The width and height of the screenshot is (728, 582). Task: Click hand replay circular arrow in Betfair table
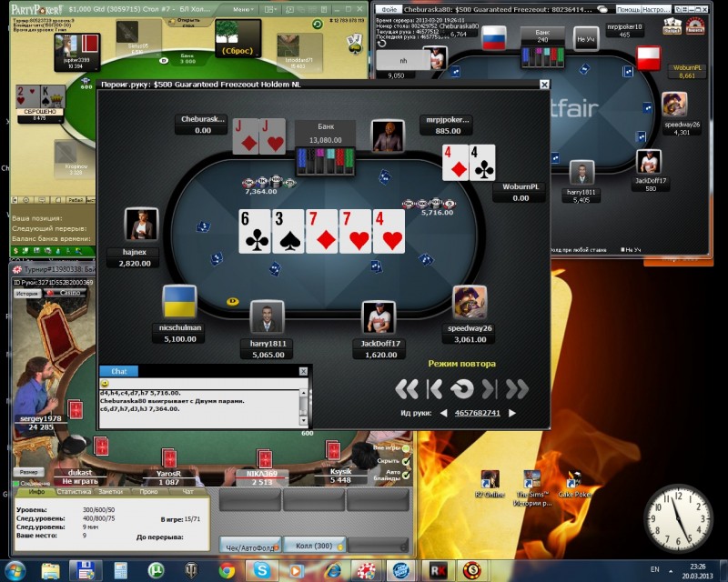point(381,43)
